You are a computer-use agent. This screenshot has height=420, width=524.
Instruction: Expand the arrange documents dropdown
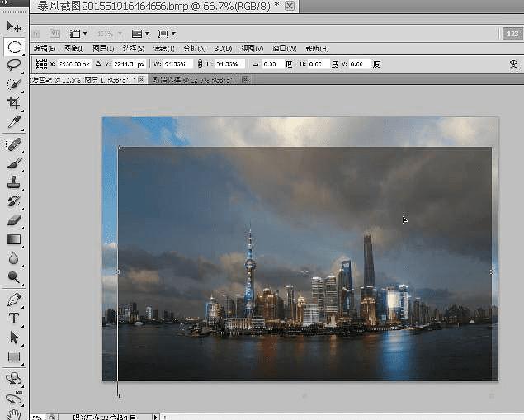coord(140,34)
